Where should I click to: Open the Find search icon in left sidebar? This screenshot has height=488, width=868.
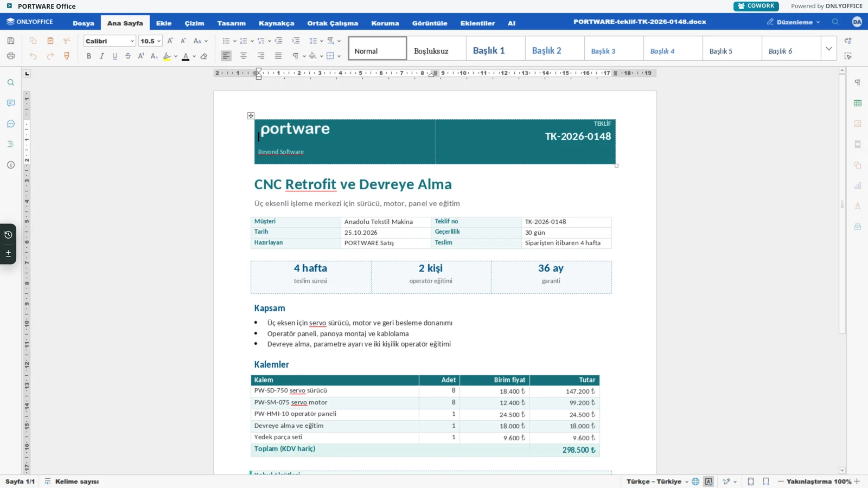[x=11, y=82]
